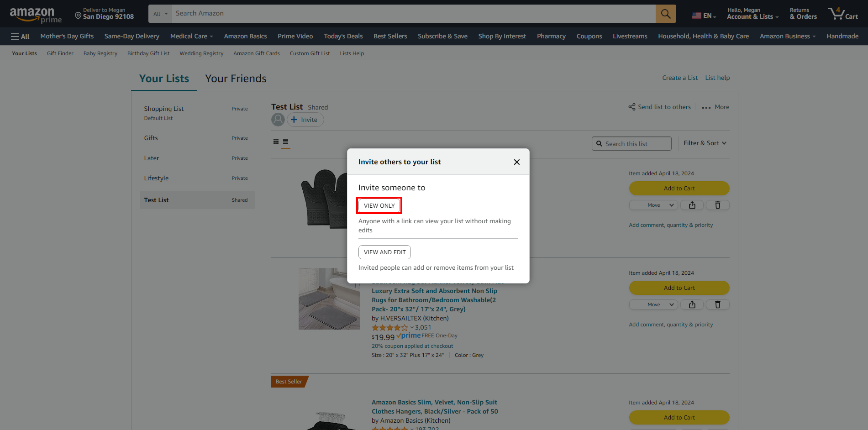This screenshot has height=430, width=868.
Task: Switch to list view icon
Action: [286, 142]
